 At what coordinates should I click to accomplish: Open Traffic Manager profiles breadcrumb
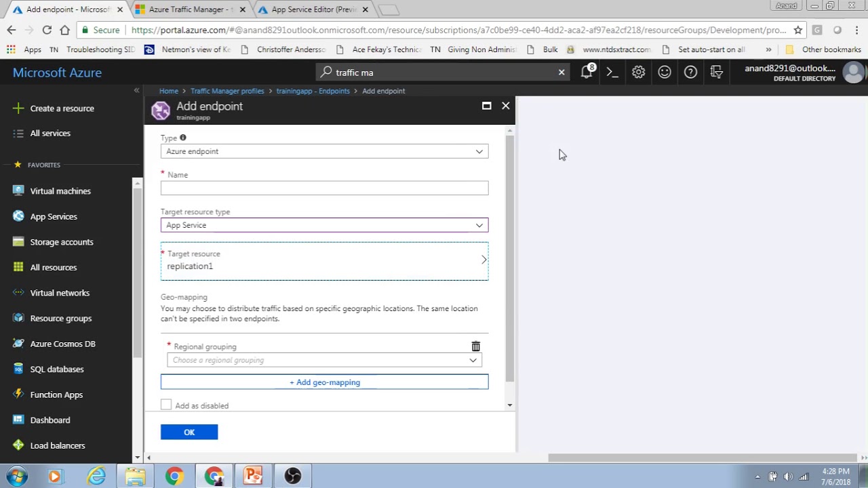coord(227,91)
